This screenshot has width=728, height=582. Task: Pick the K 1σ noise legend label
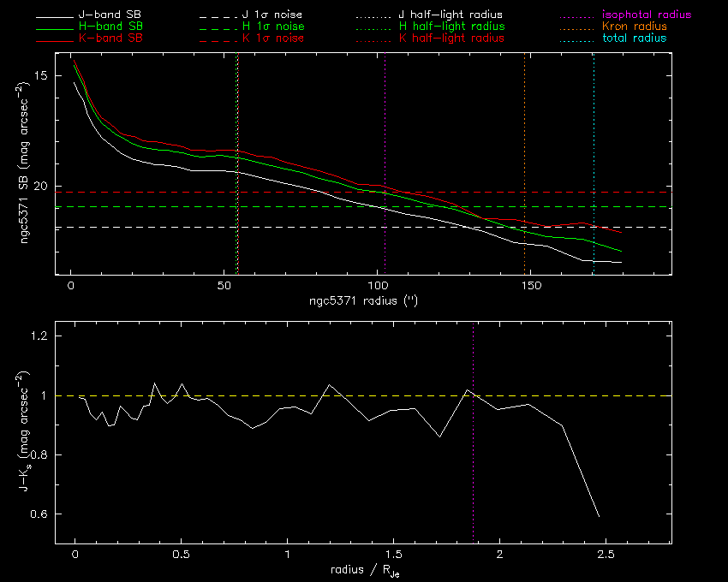(x=265, y=39)
